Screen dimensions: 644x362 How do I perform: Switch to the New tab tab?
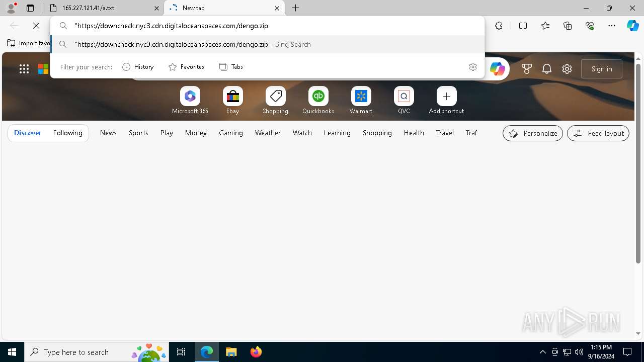coord(224,8)
